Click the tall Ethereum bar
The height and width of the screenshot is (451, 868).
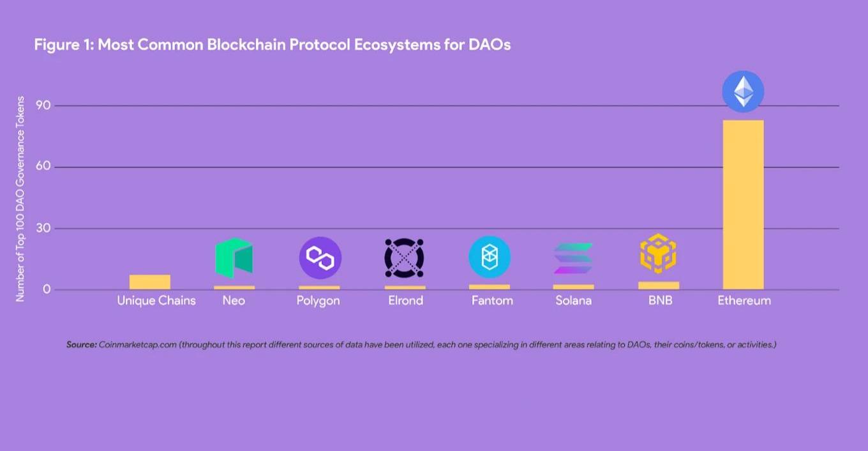click(x=743, y=204)
